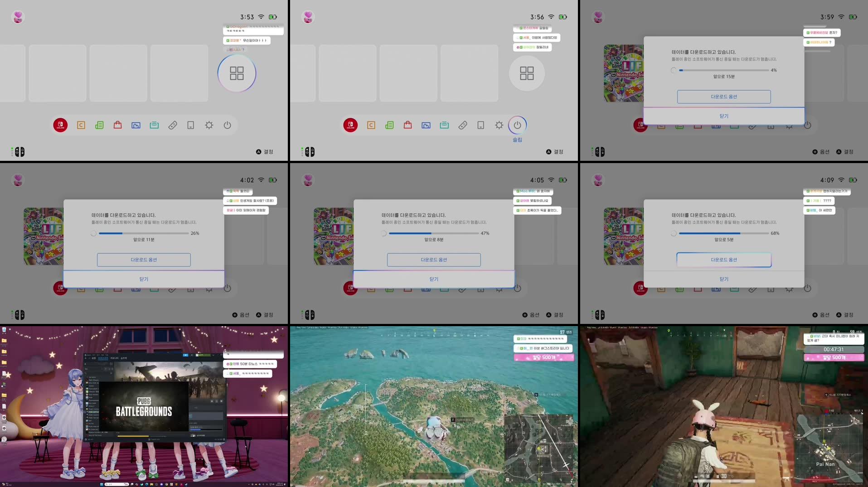Click download progress bar showing 68%
Image resolution: width=868 pixels, height=487 pixels.
[x=724, y=233]
